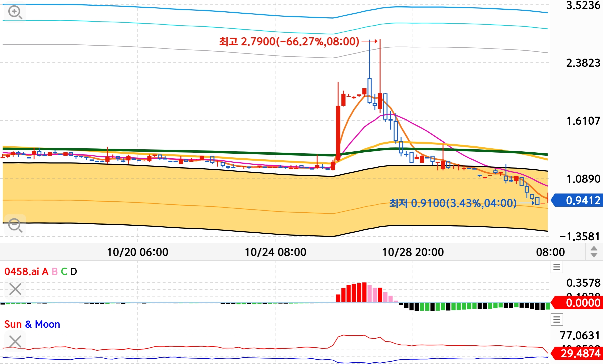Click the -1.3581 price axis label
The image size is (604, 364).
(x=580, y=237)
